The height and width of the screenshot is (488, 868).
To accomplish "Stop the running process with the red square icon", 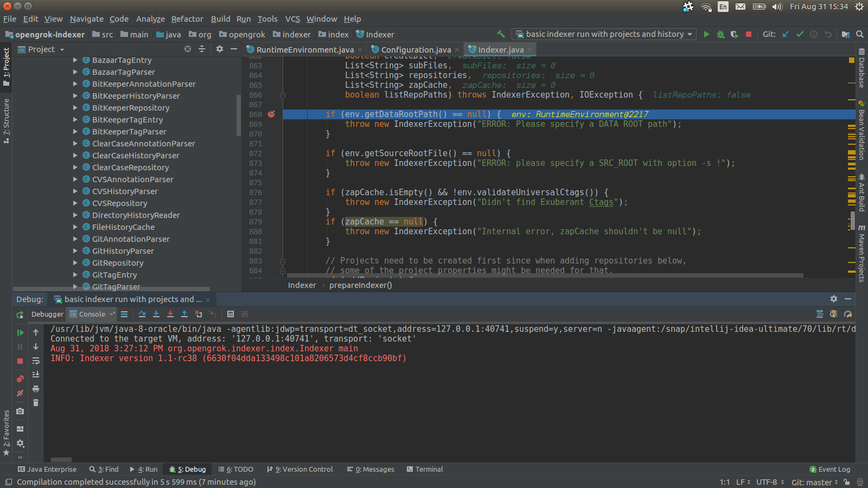I will 749,34.
